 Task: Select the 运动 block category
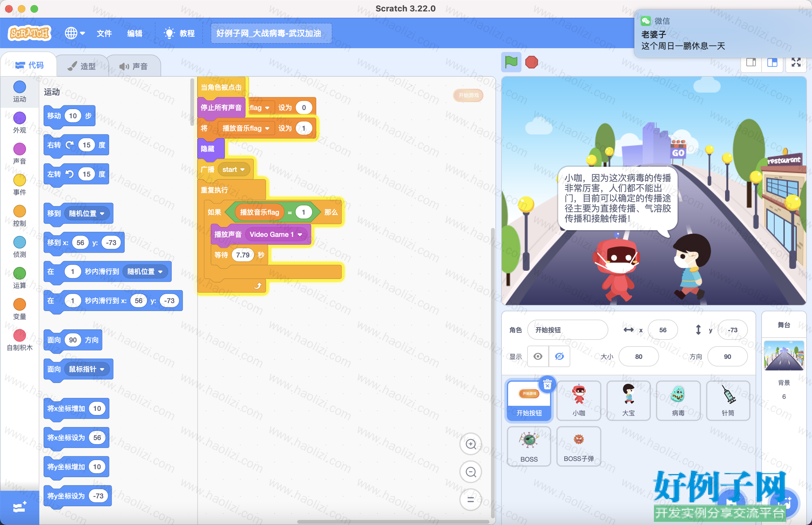pyautogui.click(x=19, y=91)
